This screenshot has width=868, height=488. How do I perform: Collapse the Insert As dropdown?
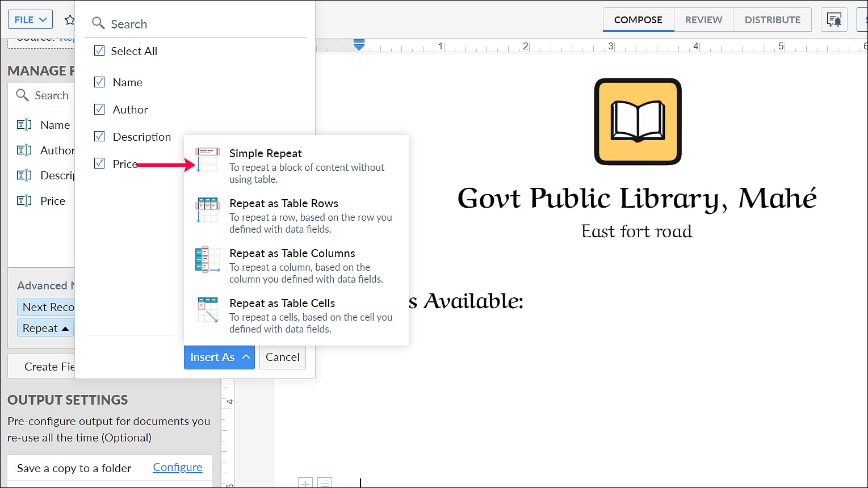click(x=219, y=357)
